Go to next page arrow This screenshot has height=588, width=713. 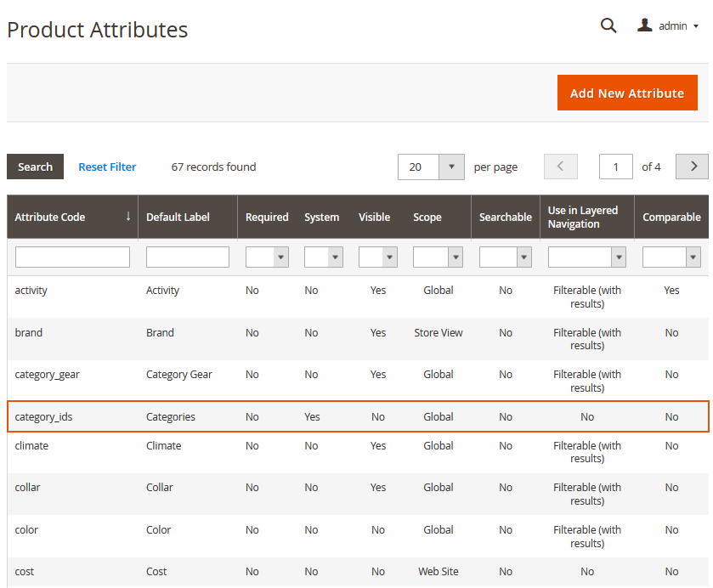point(692,167)
